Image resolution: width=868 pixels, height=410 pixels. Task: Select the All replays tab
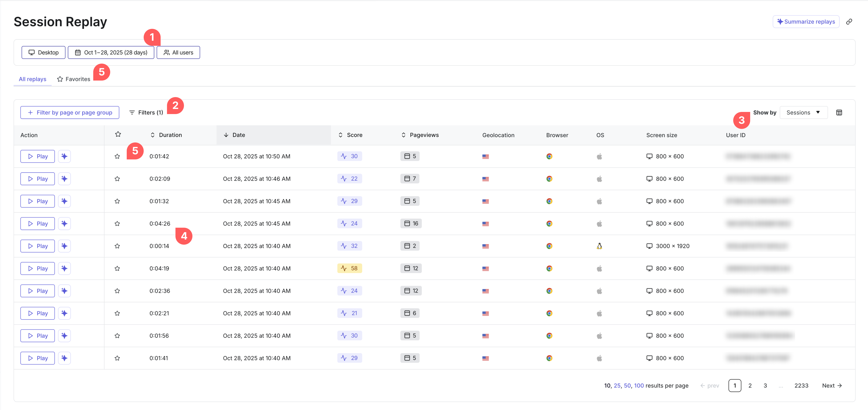pyautogui.click(x=32, y=79)
